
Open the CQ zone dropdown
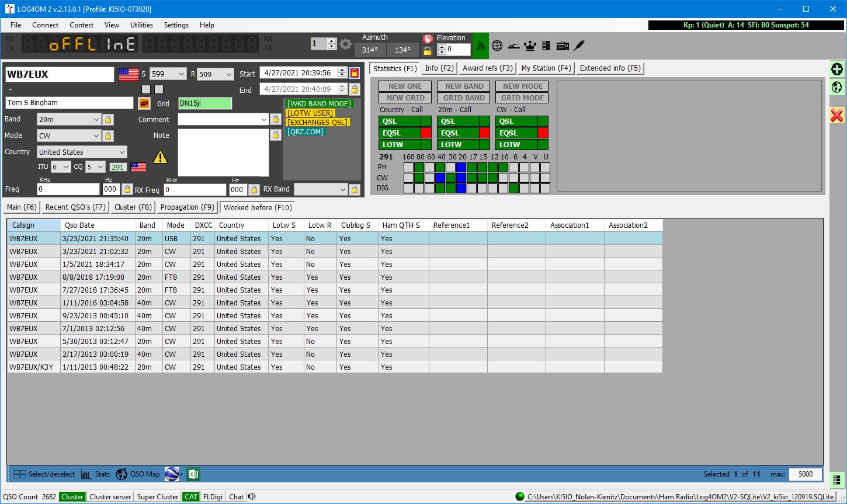pyautogui.click(x=95, y=167)
